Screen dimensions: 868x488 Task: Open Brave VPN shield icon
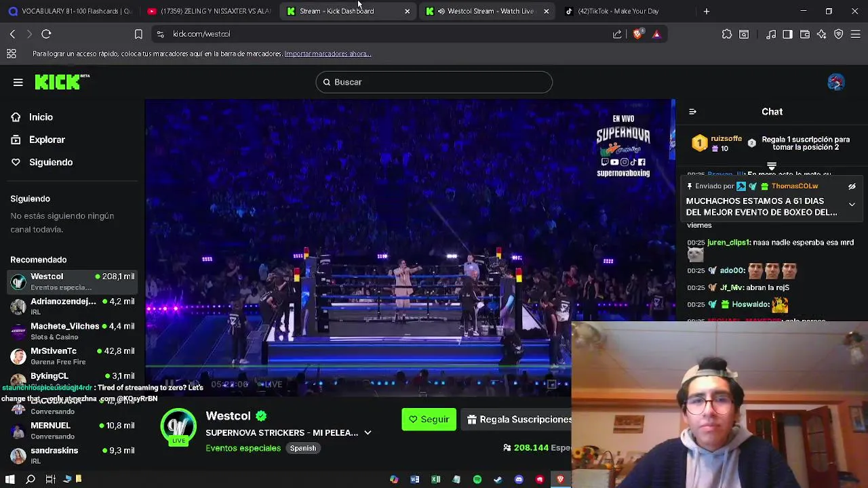click(x=839, y=34)
